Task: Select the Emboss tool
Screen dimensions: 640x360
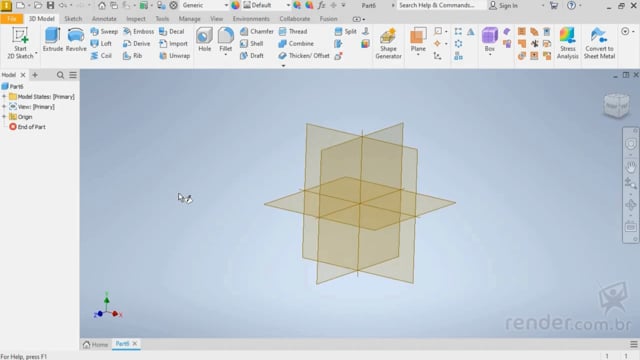Action: 138,31
